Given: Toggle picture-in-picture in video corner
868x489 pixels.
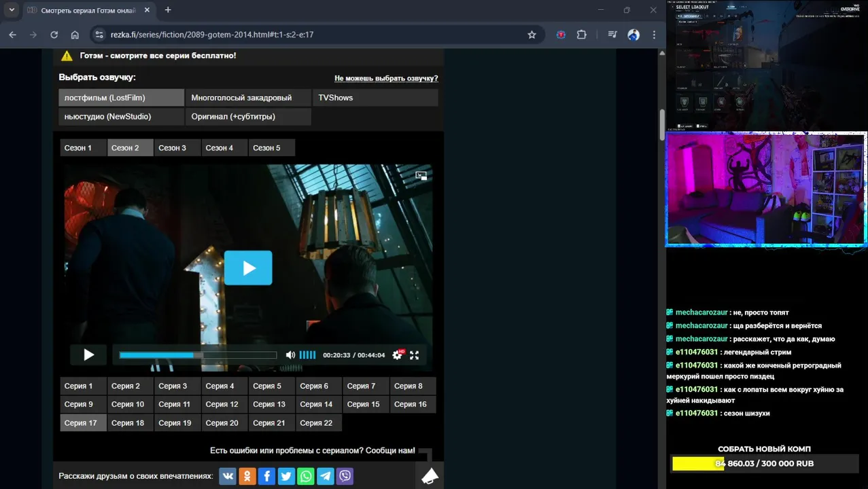Looking at the screenshot, I should [421, 175].
